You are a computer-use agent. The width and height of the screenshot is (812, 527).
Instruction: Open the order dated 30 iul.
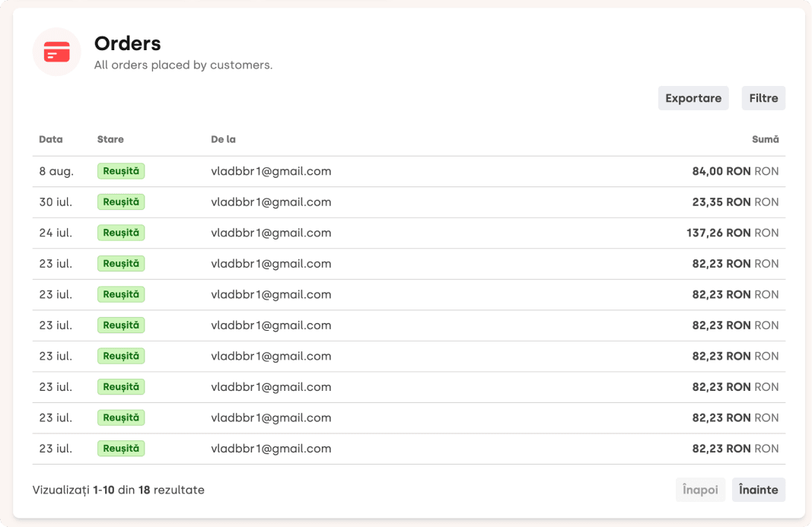tap(56, 202)
